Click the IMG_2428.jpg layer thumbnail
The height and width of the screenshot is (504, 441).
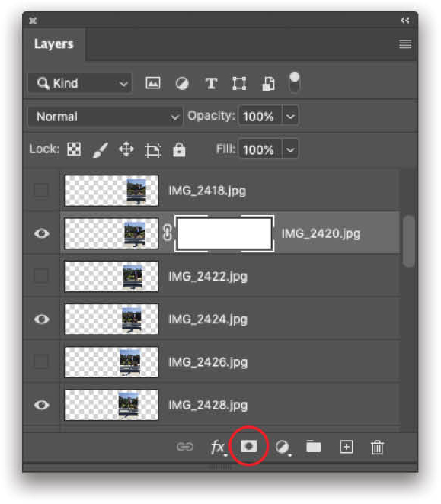(111, 405)
